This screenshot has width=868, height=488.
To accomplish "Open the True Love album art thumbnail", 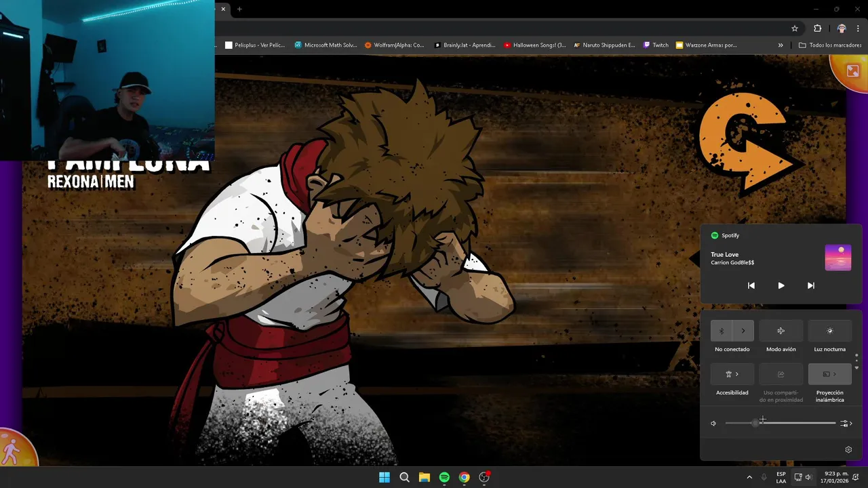I will click(x=837, y=258).
